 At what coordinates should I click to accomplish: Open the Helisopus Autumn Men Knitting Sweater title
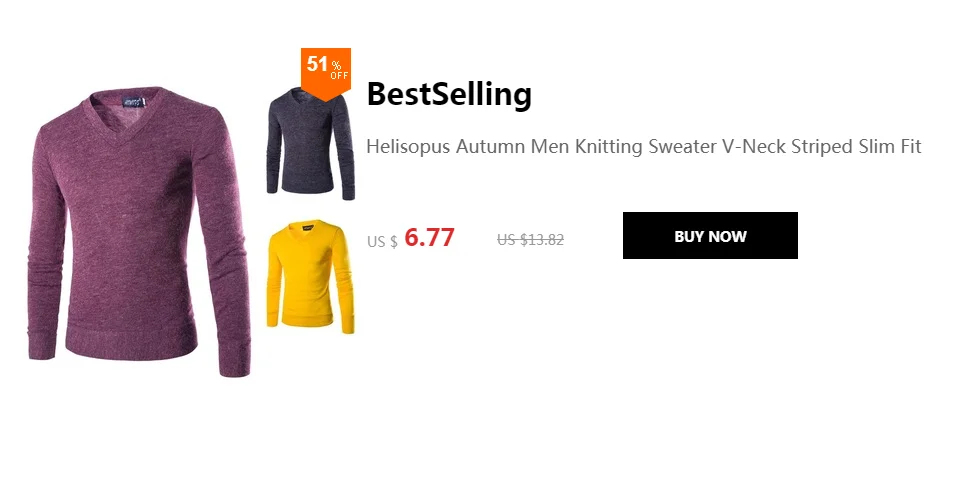[x=643, y=147]
